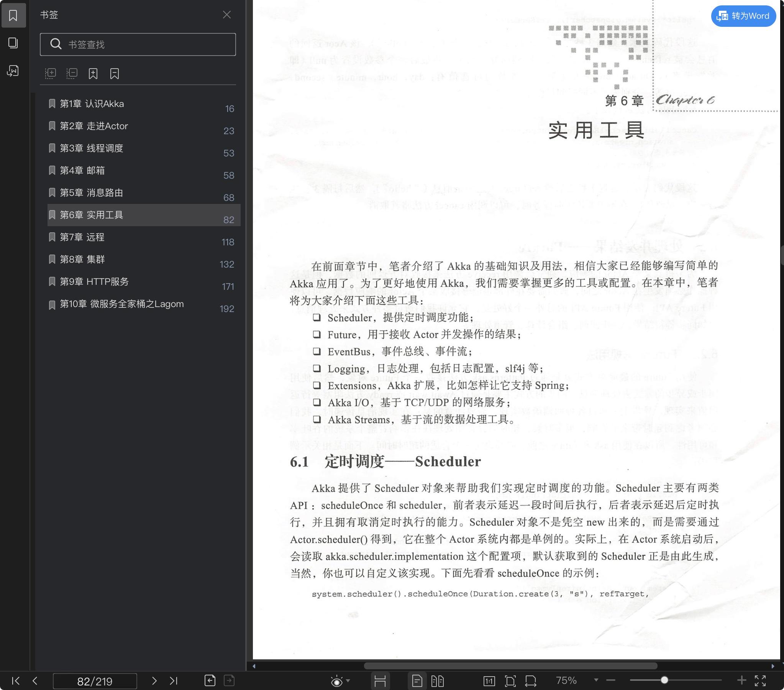Click the zoom out minus button
Image resolution: width=784 pixels, height=690 pixels.
click(x=611, y=680)
